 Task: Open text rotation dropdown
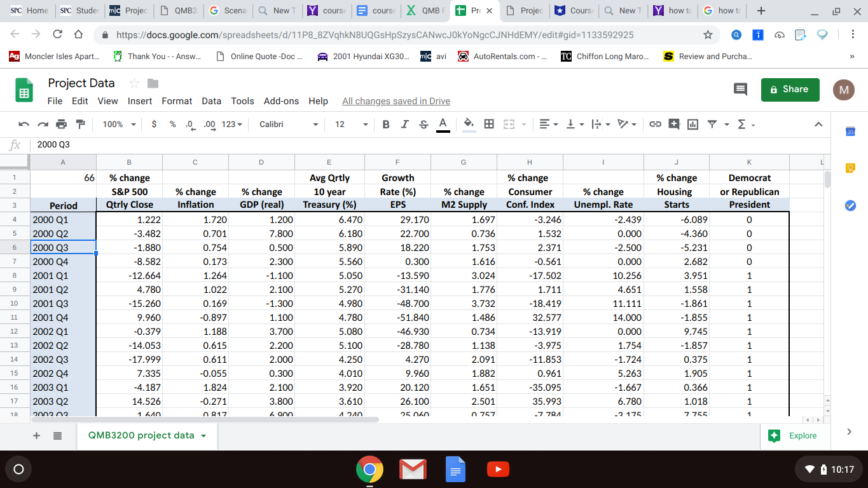[x=626, y=125]
